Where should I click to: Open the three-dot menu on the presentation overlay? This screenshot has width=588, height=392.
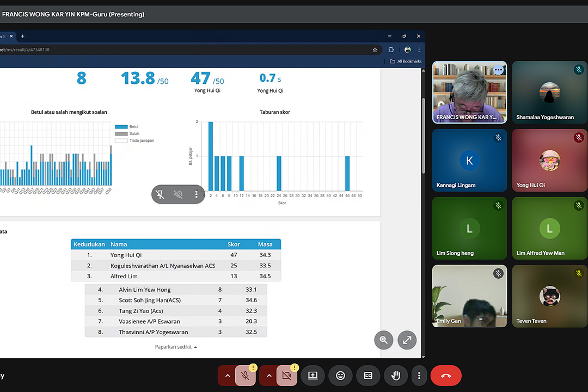click(x=196, y=194)
